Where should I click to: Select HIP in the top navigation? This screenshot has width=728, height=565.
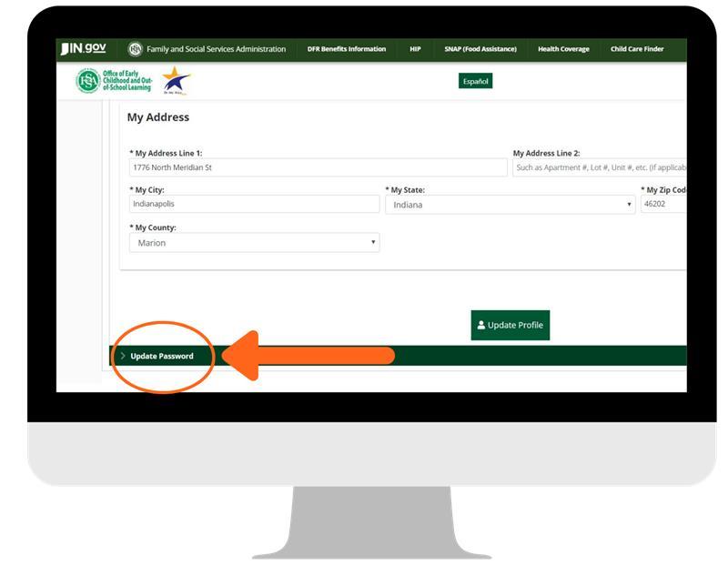click(x=415, y=49)
